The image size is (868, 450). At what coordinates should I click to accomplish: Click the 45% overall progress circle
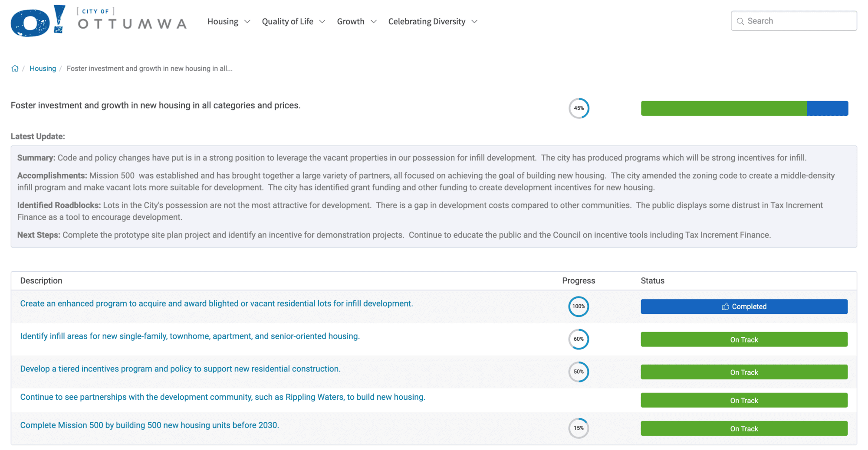click(x=579, y=108)
